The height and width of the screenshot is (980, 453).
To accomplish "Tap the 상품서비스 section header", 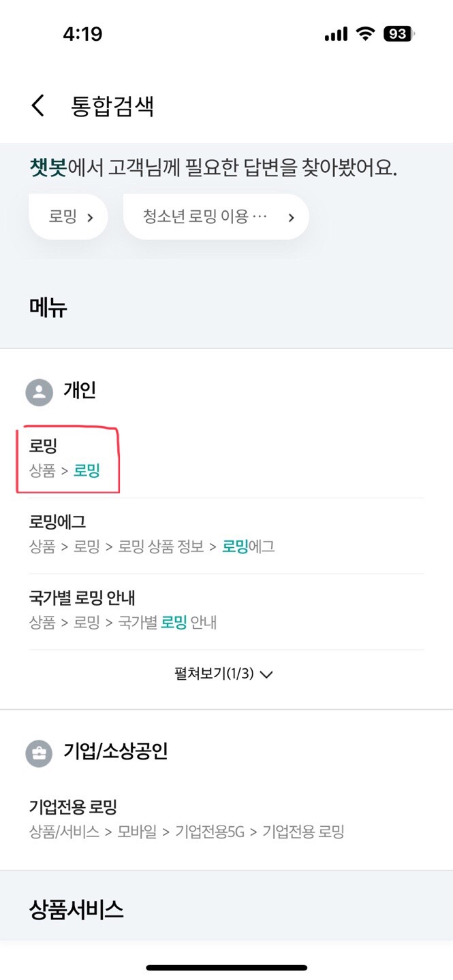I will (76, 909).
